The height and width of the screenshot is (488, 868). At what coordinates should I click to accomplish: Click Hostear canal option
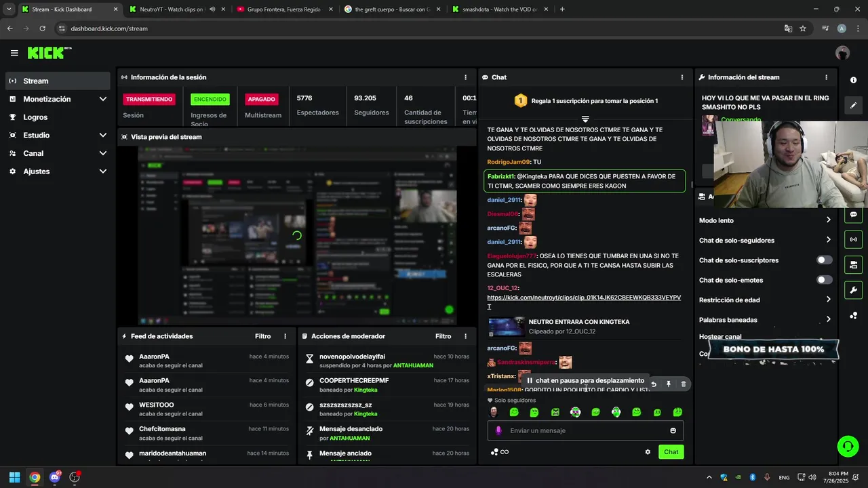pos(720,337)
